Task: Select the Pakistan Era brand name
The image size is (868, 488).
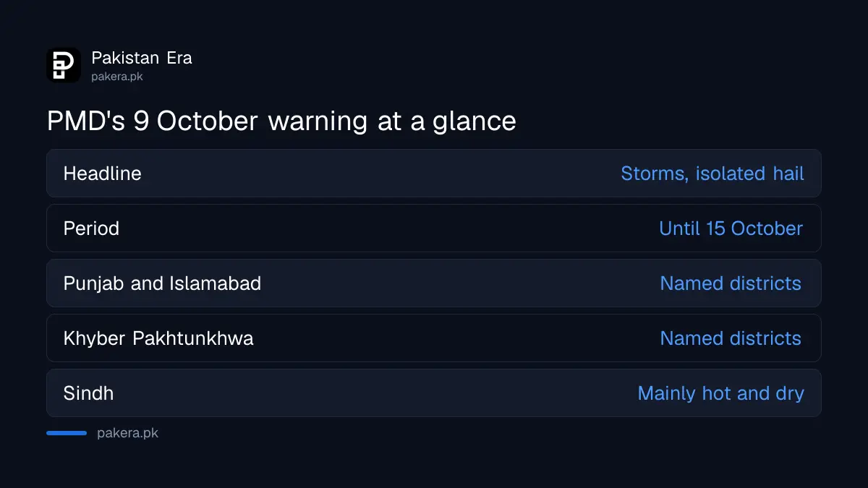Action: click(142, 58)
